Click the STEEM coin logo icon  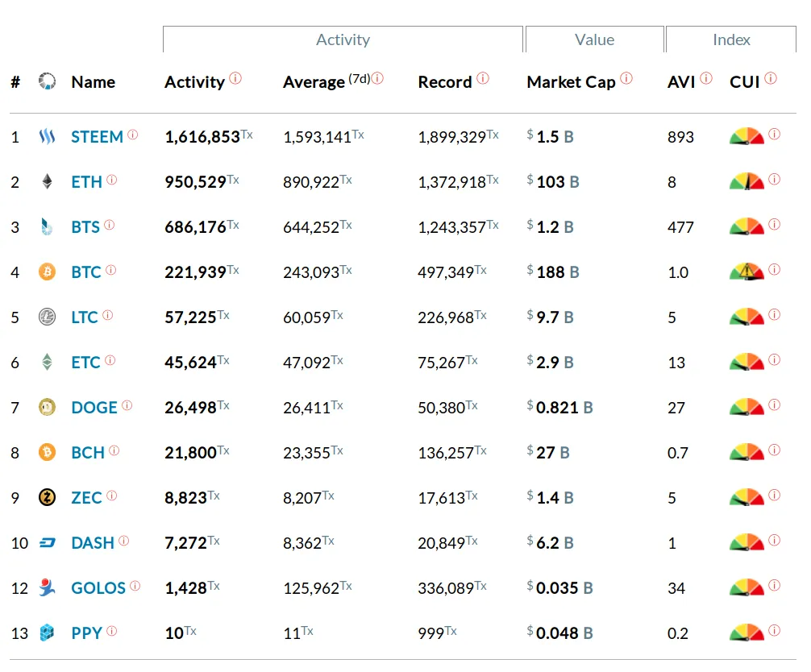click(x=47, y=136)
